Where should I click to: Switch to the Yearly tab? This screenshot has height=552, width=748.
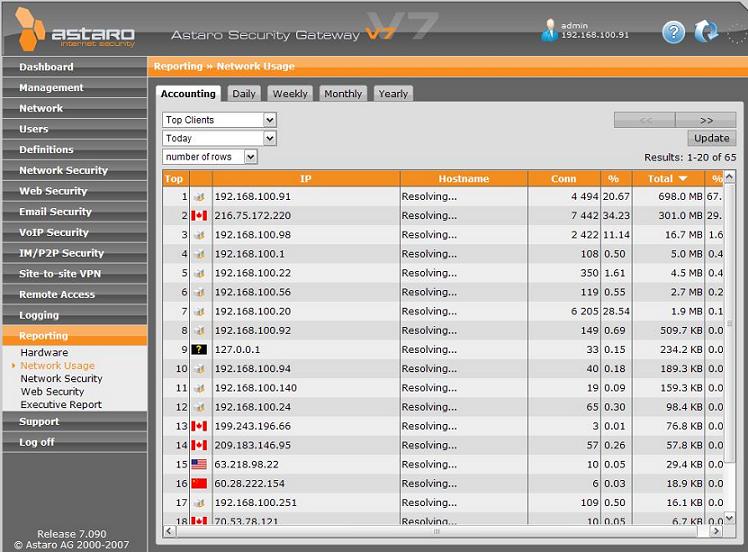[393, 94]
